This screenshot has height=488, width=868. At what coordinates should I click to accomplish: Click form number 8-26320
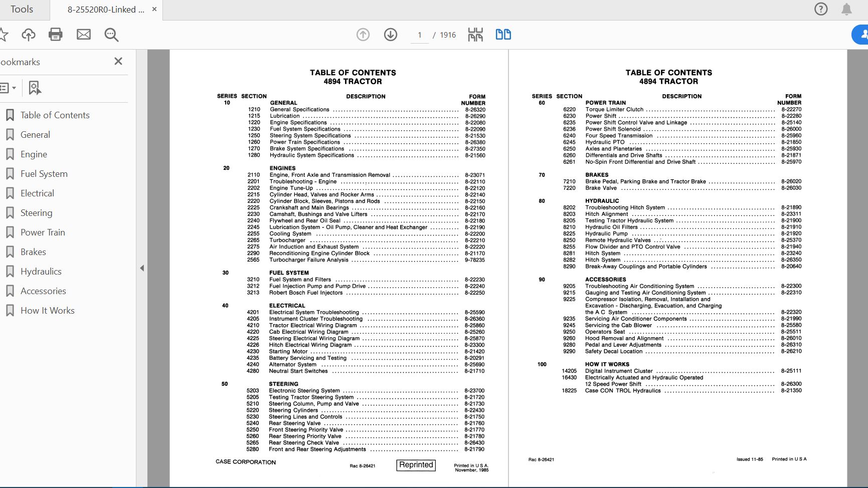pyautogui.click(x=475, y=109)
